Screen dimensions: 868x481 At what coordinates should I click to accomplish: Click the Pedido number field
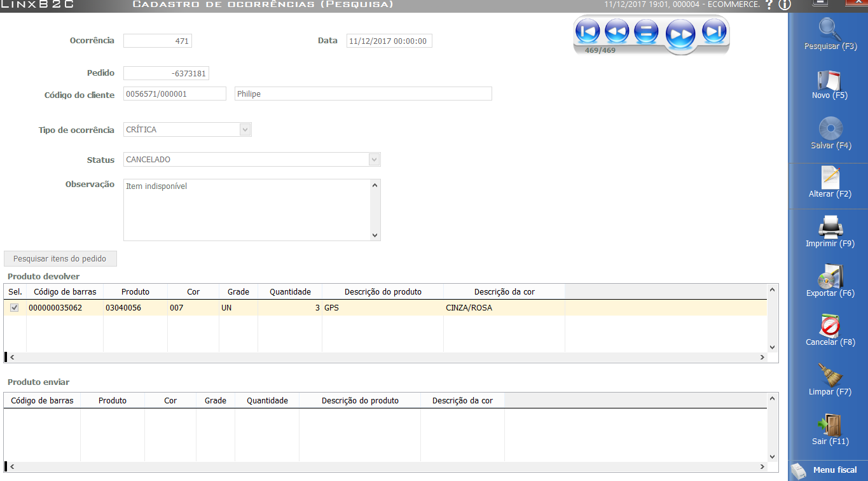[166, 73]
